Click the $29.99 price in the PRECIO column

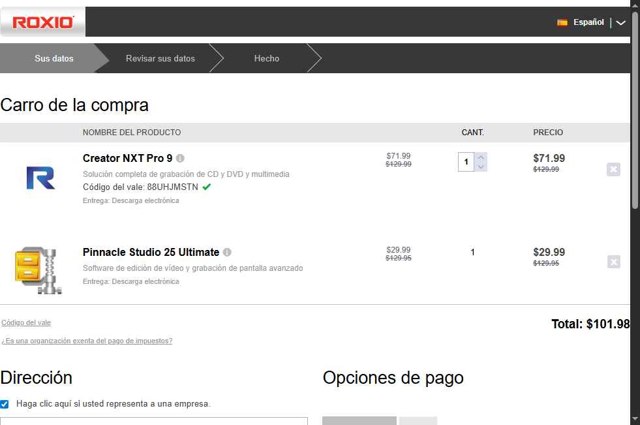pos(549,252)
